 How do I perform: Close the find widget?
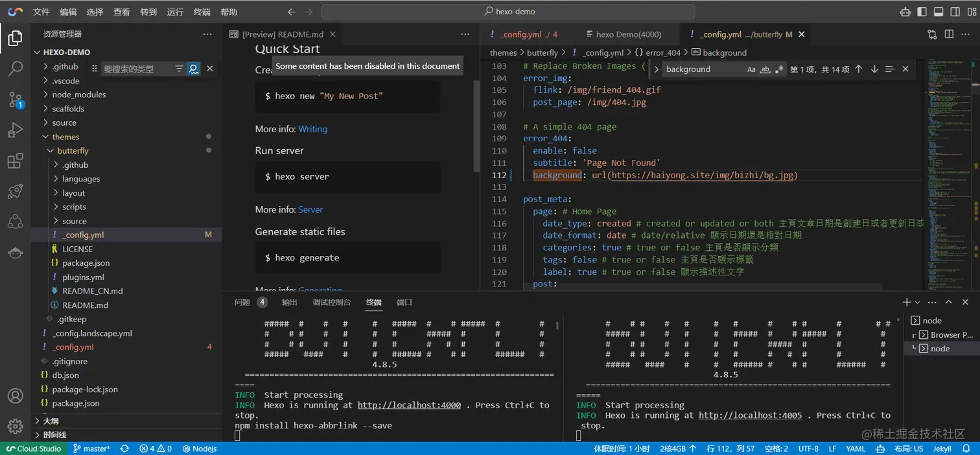tap(905, 69)
